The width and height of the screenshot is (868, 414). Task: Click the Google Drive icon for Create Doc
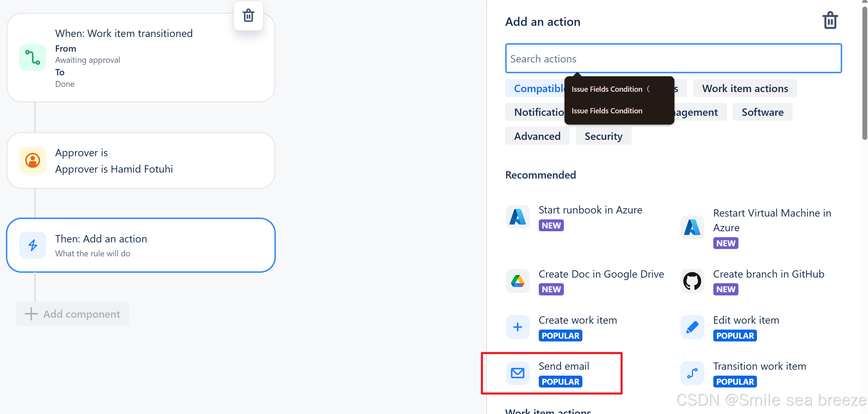517,281
